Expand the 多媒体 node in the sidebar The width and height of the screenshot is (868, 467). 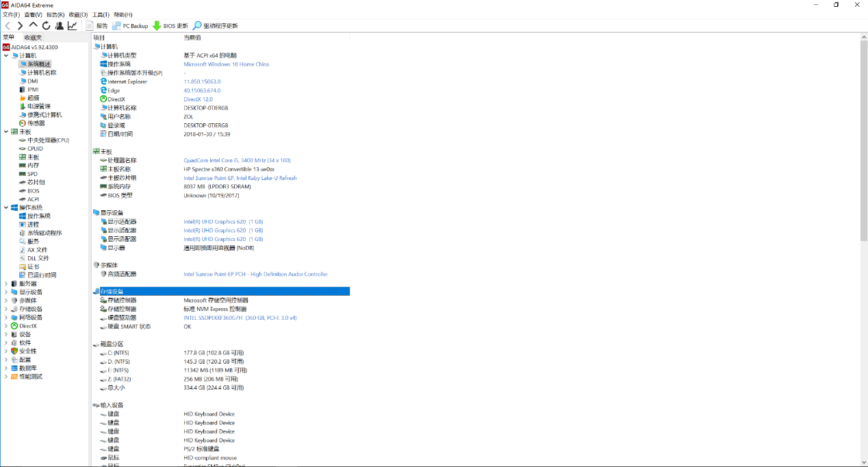pos(6,301)
